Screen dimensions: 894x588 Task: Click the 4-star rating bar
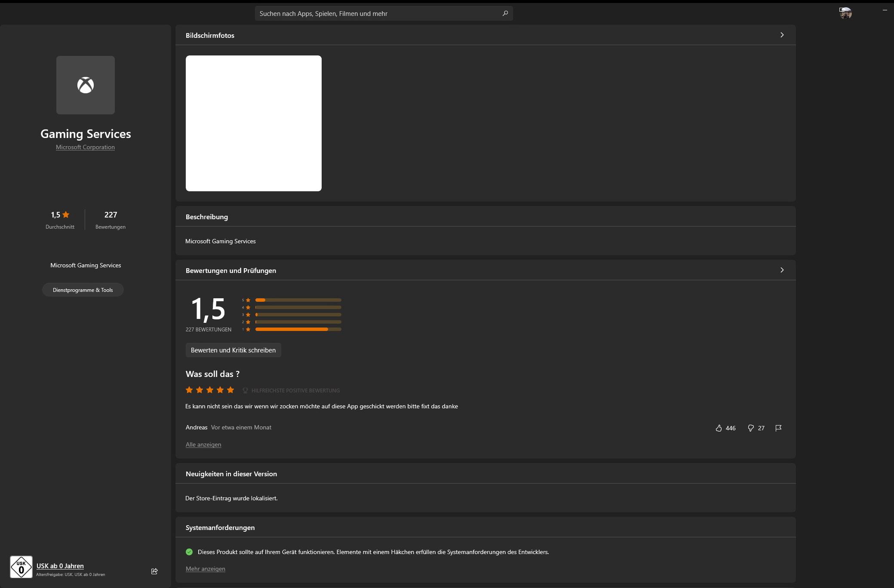pyautogui.click(x=298, y=307)
